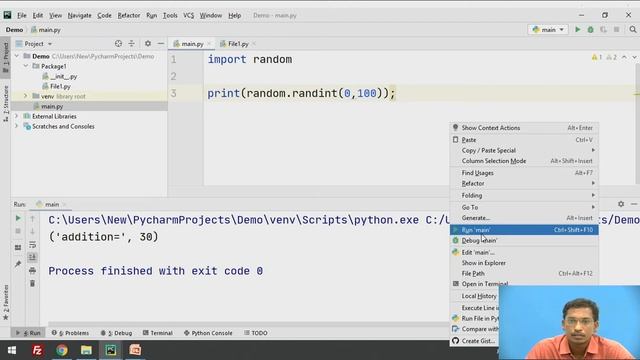Toggle the Structure side panel tab
Image resolution: width=640 pixels, height=360 pixels.
point(5,103)
